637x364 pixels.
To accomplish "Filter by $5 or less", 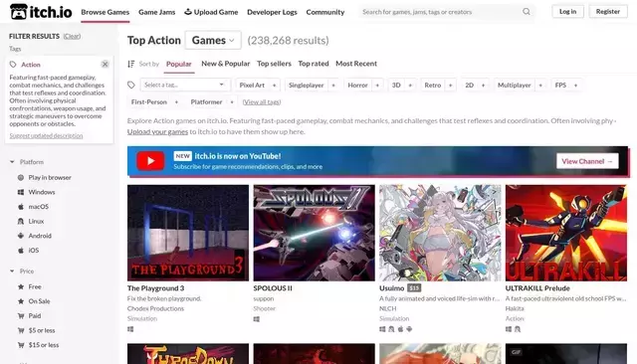I will [x=42, y=330].
